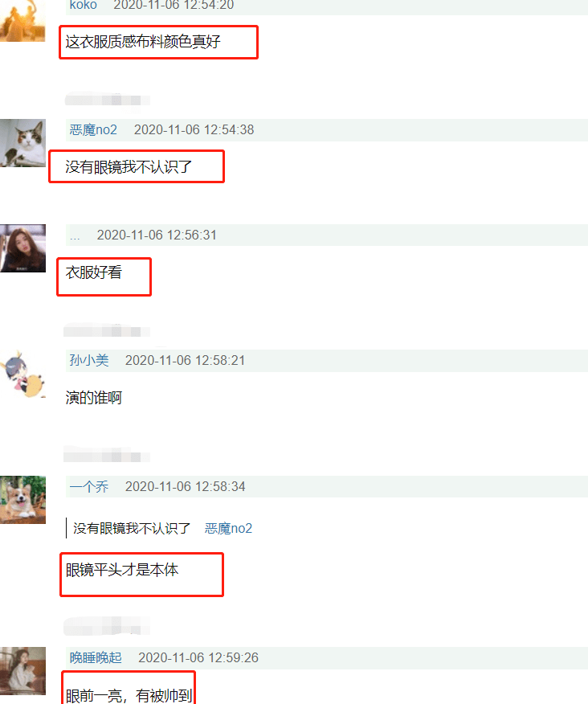This screenshot has width=588, height=704.
Task: Click the cat avatar of 恶魔no2
Action: 22,143
